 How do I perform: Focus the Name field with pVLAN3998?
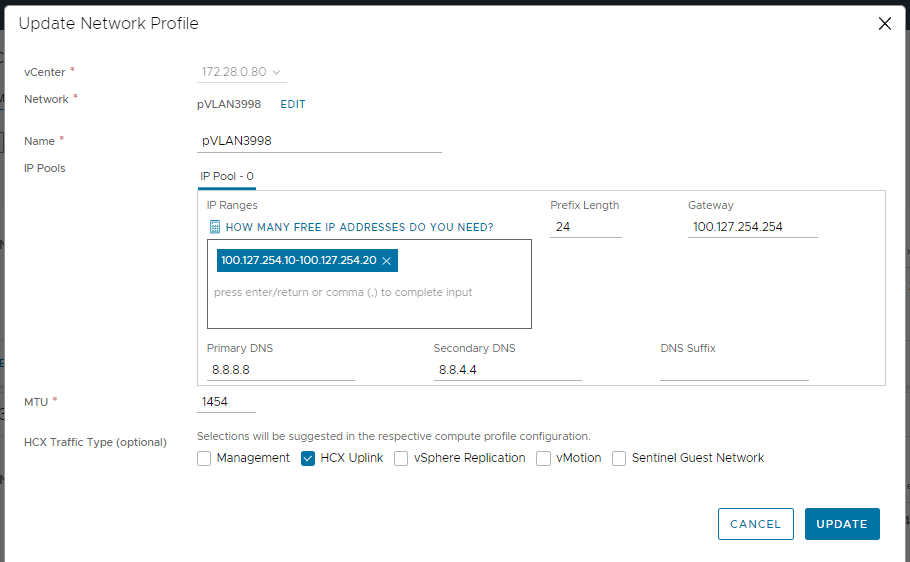click(319, 141)
